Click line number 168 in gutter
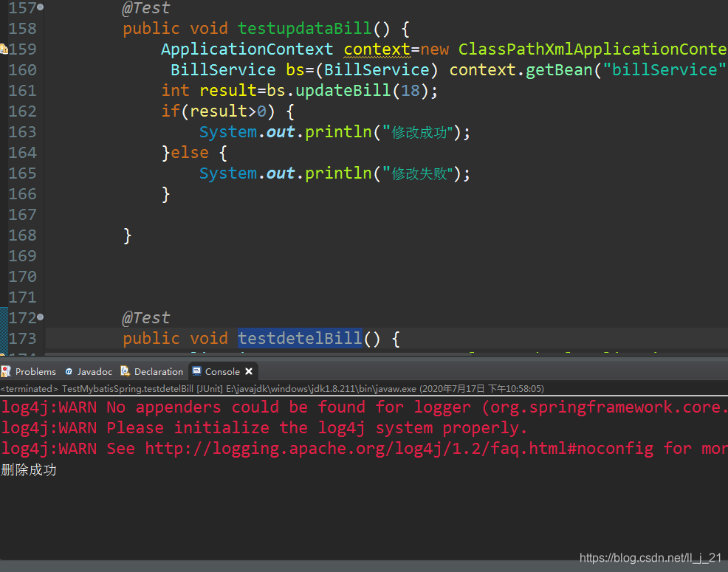The width and height of the screenshot is (728, 572). pos(22,235)
